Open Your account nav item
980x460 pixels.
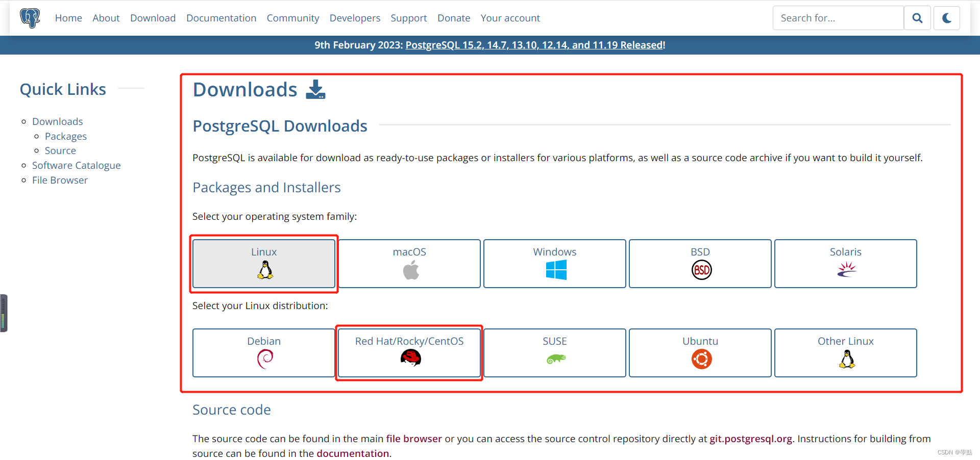point(510,18)
